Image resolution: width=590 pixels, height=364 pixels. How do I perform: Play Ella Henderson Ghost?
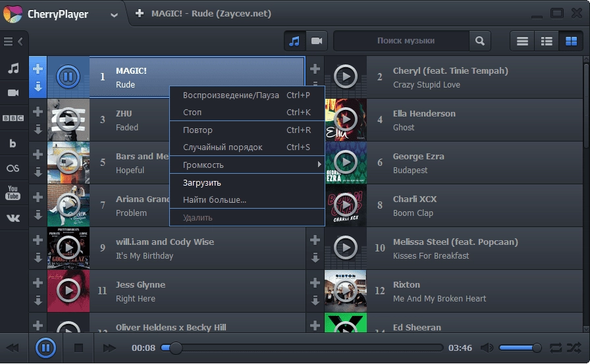[345, 120]
